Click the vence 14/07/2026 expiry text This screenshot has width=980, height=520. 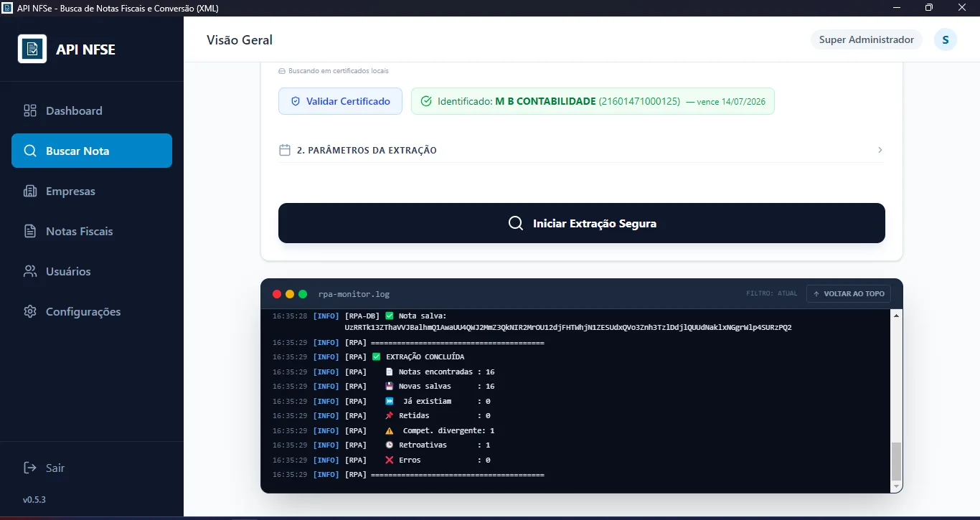coord(726,102)
